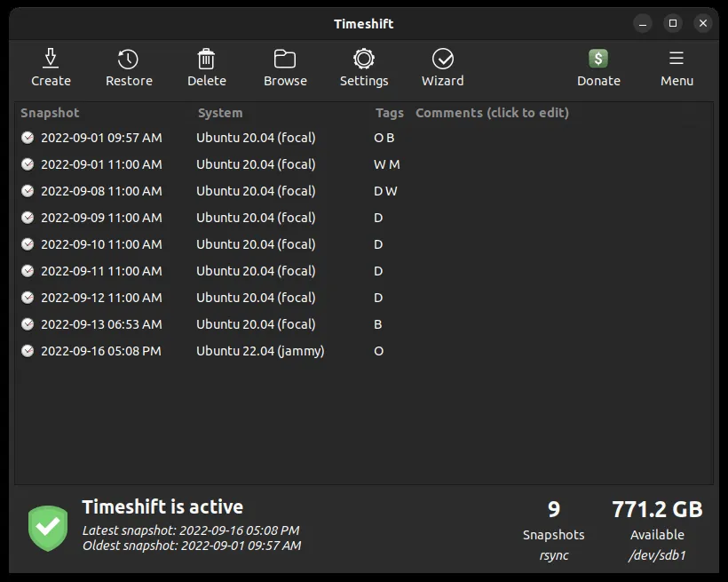Open the hamburger Menu icon
This screenshot has height=582, width=728.
coord(677,58)
